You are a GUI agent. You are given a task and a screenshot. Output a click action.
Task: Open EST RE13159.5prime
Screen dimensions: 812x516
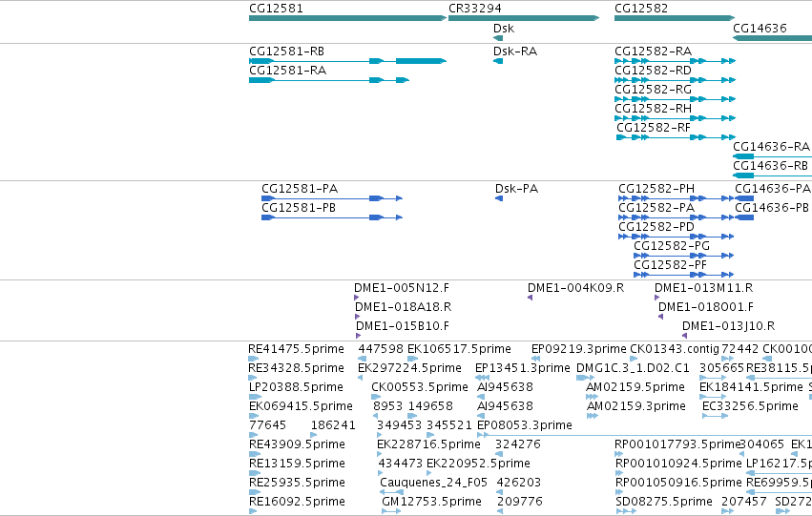[x=254, y=474]
